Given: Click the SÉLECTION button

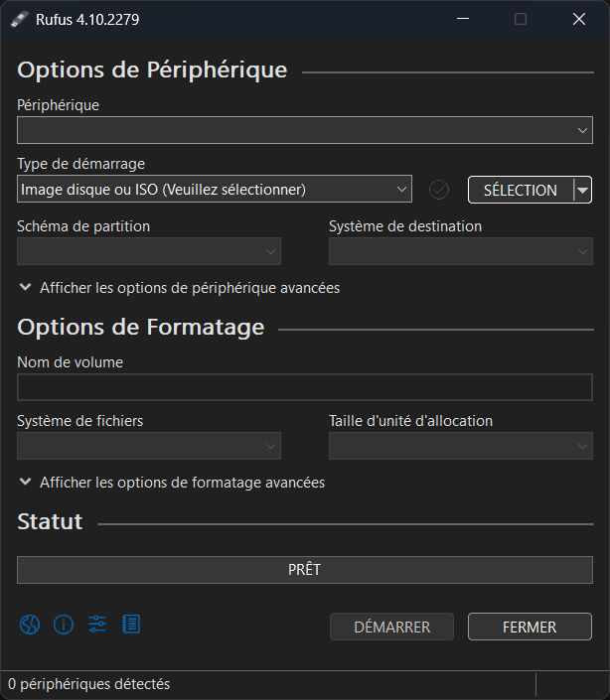Looking at the screenshot, I should (521, 190).
